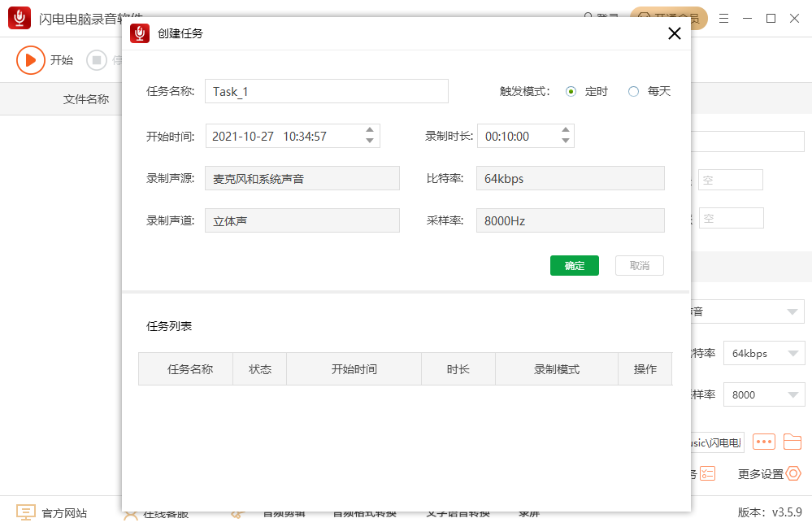
Task: Click the Task_1 name input field
Action: (325, 91)
